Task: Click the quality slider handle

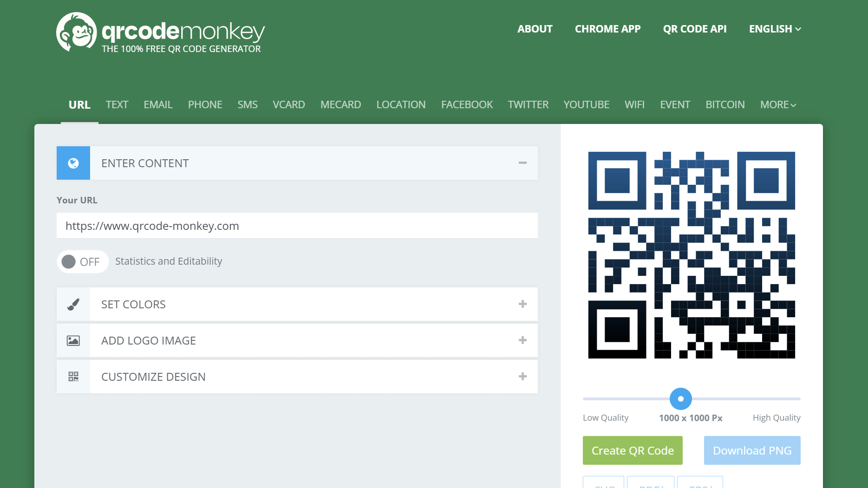Action: tap(680, 399)
